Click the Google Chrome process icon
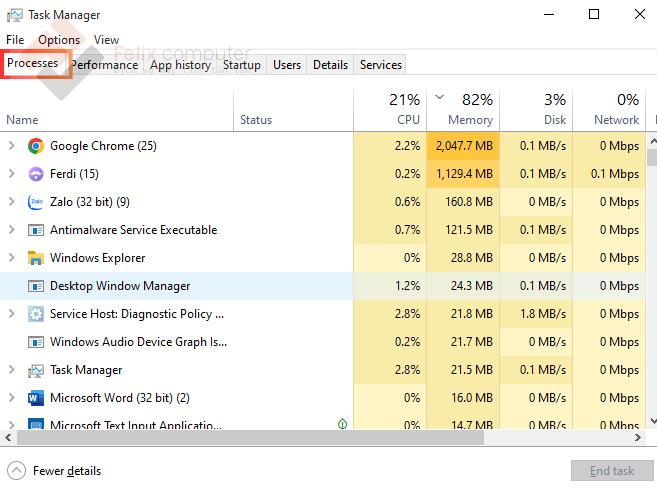The width and height of the screenshot is (657, 491). tap(36, 146)
